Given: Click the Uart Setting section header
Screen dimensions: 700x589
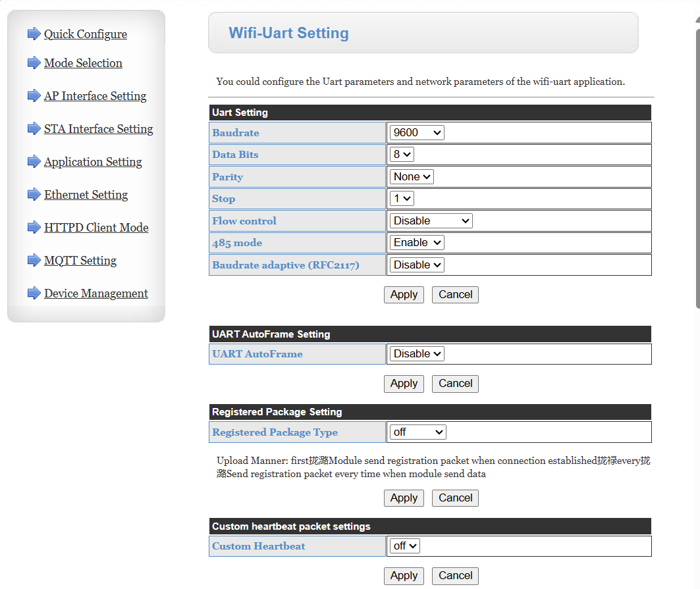Looking at the screenshot, I should point(430,113).
